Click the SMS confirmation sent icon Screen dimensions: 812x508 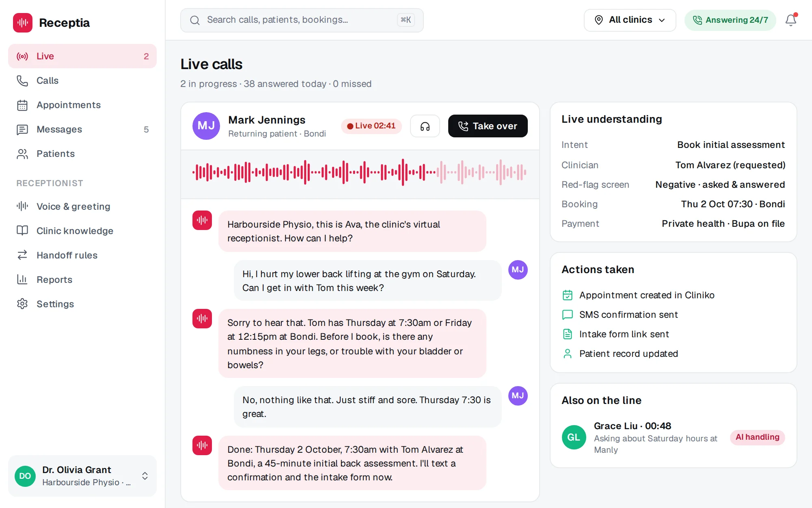tap(568, 315)
